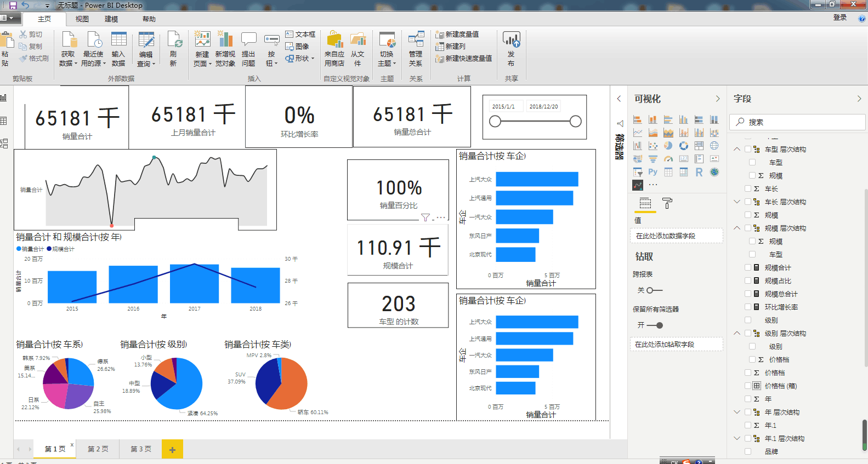Select the pie chart visual icon
The height and width of the screenshot is (464, 868).
[x=668, y=146]
